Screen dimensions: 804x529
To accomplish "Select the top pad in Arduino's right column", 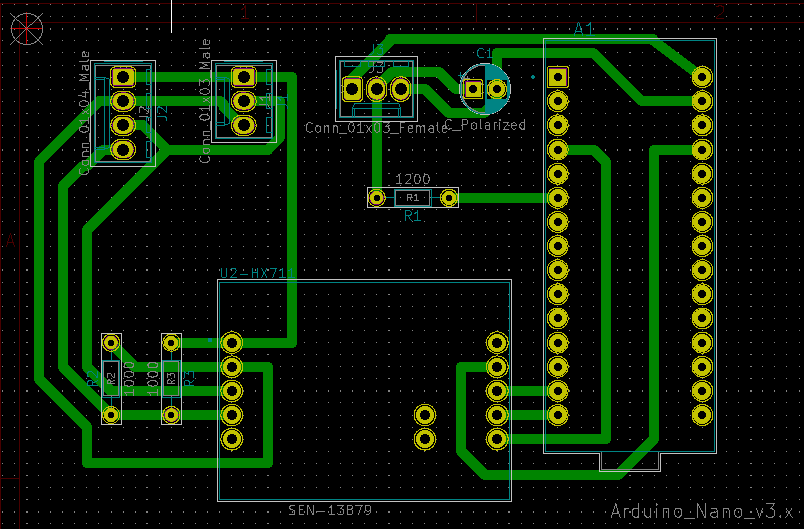I will tap(702, 77).
